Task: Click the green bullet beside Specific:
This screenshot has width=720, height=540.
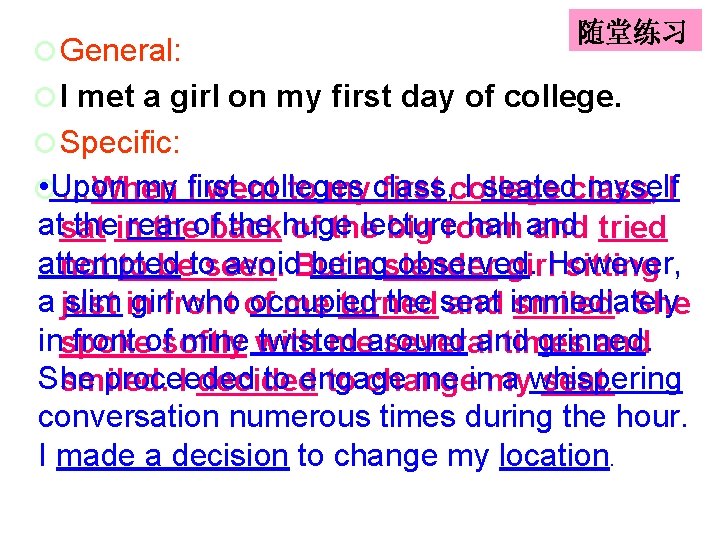Action: (x=45, y=143)
